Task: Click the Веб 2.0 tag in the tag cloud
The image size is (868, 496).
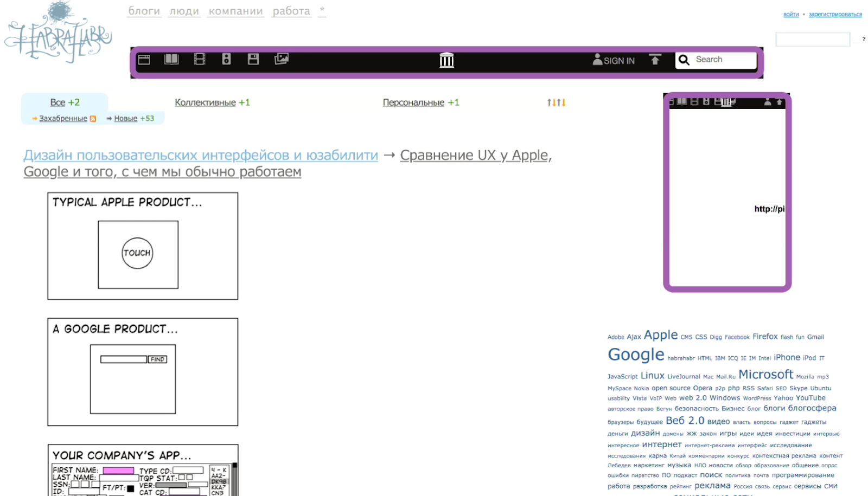Action: [685, 421]
